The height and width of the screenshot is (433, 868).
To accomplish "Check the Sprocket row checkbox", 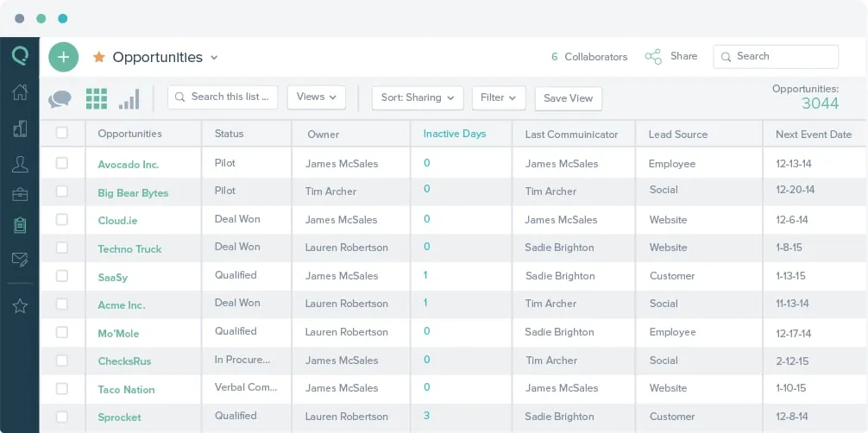I will 62,417.
